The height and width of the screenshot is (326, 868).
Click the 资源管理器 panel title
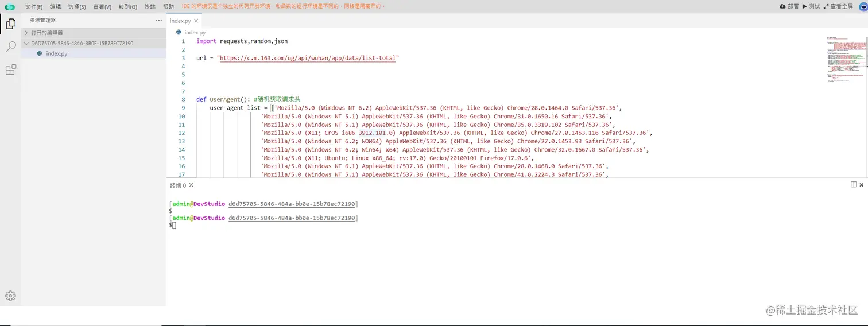(x=43, y=20)
